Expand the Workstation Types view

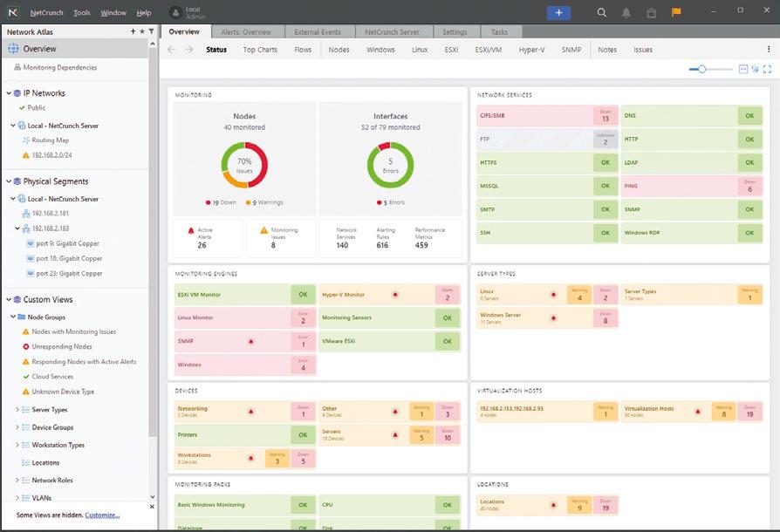[17, 445]
